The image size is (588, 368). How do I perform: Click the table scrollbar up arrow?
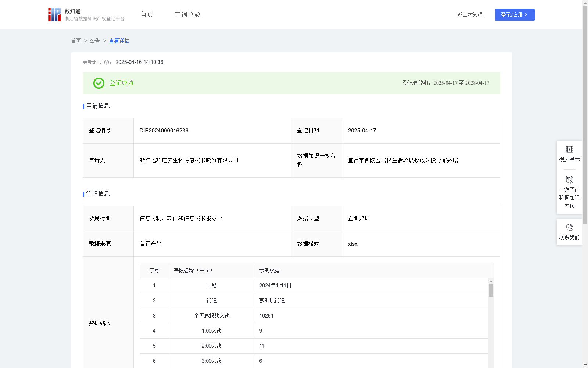pyautogui.click(x=491, y=281)
